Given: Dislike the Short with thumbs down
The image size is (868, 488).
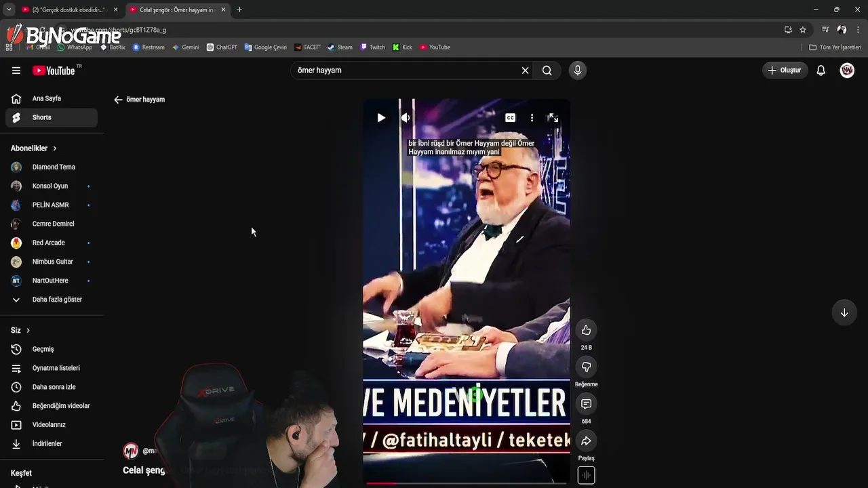Looking at the screenshot, I should click(x=586, y=367).
